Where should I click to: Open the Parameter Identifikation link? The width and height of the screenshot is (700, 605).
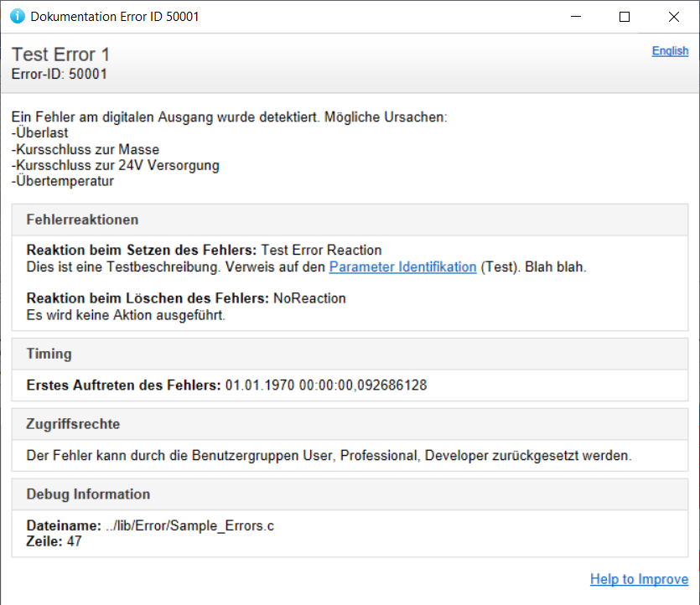click(x=402, y=267)
